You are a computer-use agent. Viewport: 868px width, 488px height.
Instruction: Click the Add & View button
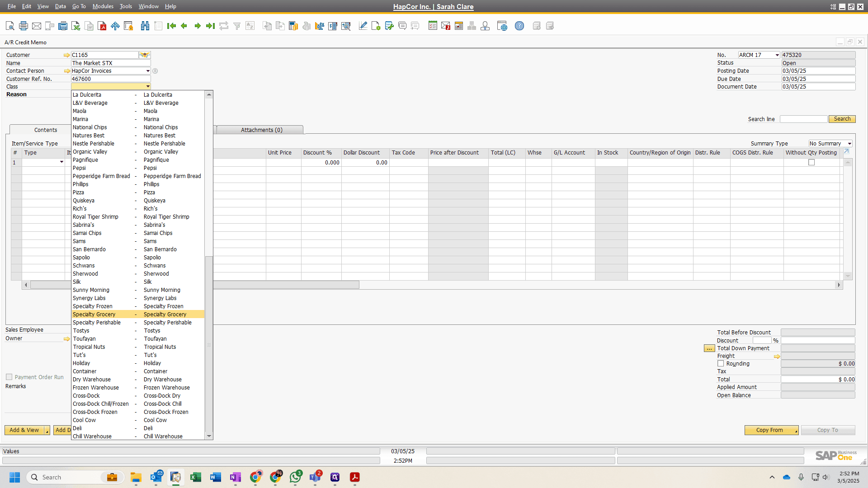pyautogui.click(x=24, y=430)
